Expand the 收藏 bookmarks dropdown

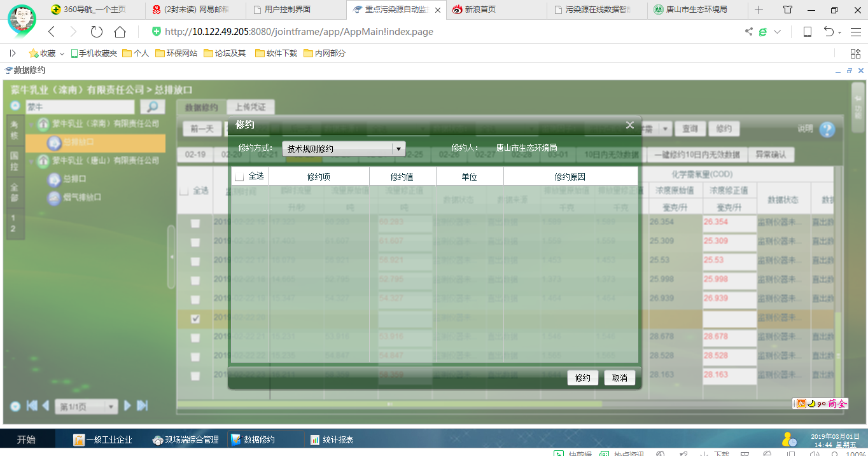[60, 53]
